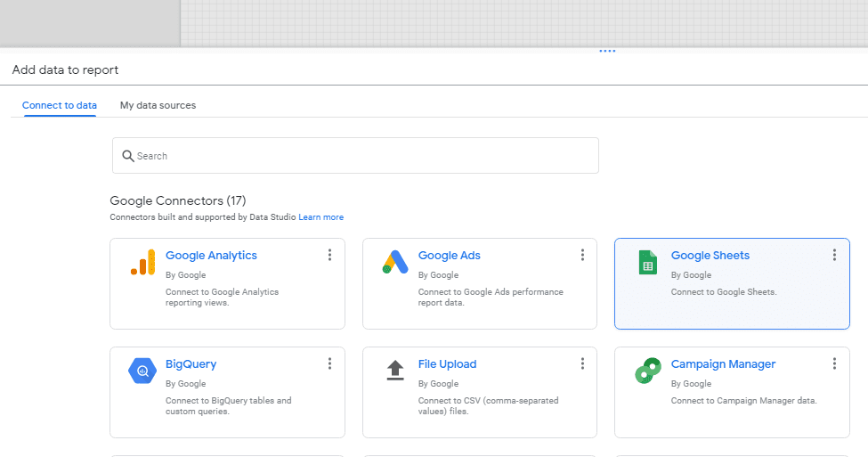Open File Upload card three-dot menu
The height and width of the screenshot is (457, 868).
click(582, 363)
